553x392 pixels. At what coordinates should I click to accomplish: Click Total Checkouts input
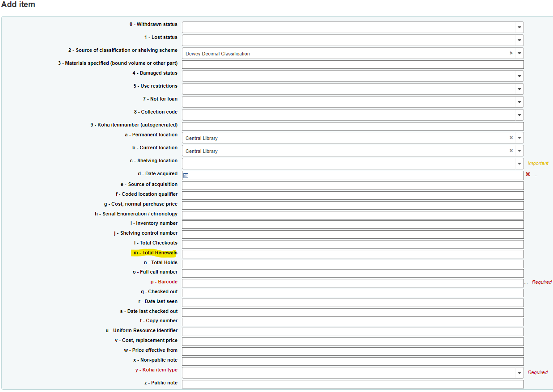pyautogui.click(x=353, y=244)
